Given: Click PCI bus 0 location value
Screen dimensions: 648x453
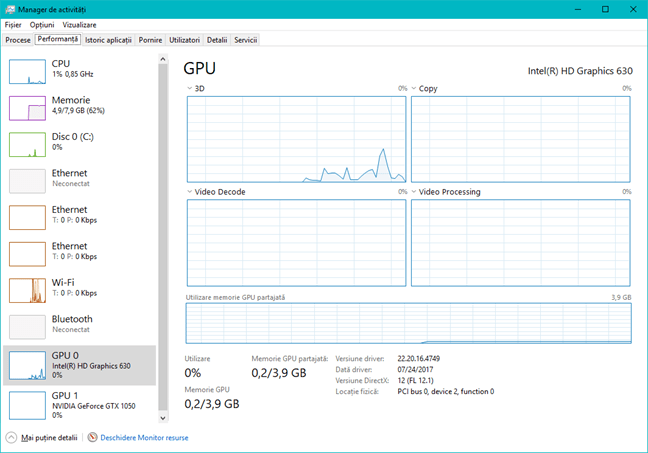Looking at the screenshot, I should click(x=446, y=391).
